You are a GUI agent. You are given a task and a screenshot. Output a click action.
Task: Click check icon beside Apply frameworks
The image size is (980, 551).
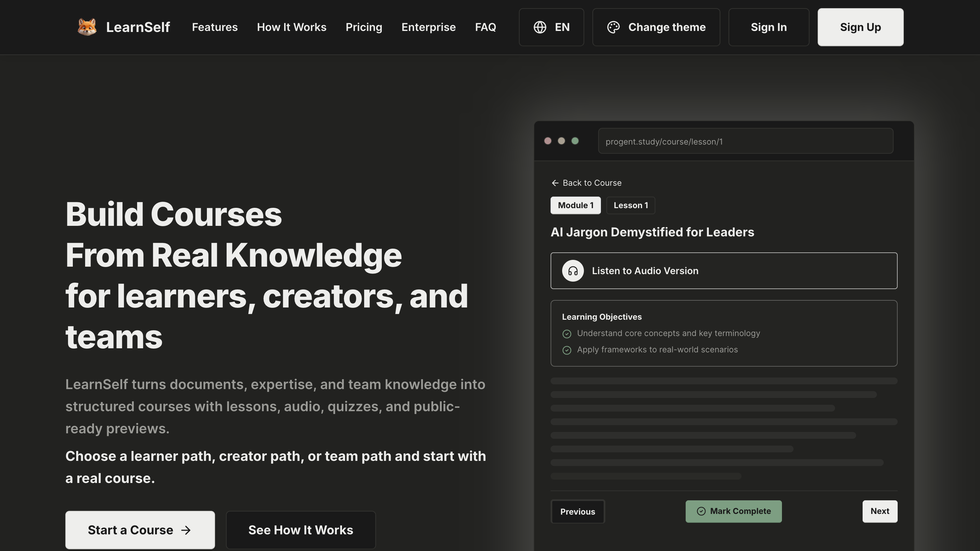pyautogui.click(x=567, y=350)
